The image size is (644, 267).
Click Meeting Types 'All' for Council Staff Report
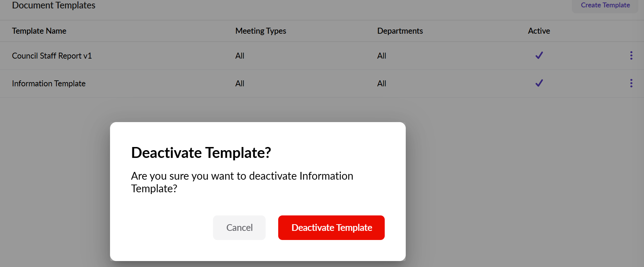coord(240,56)
